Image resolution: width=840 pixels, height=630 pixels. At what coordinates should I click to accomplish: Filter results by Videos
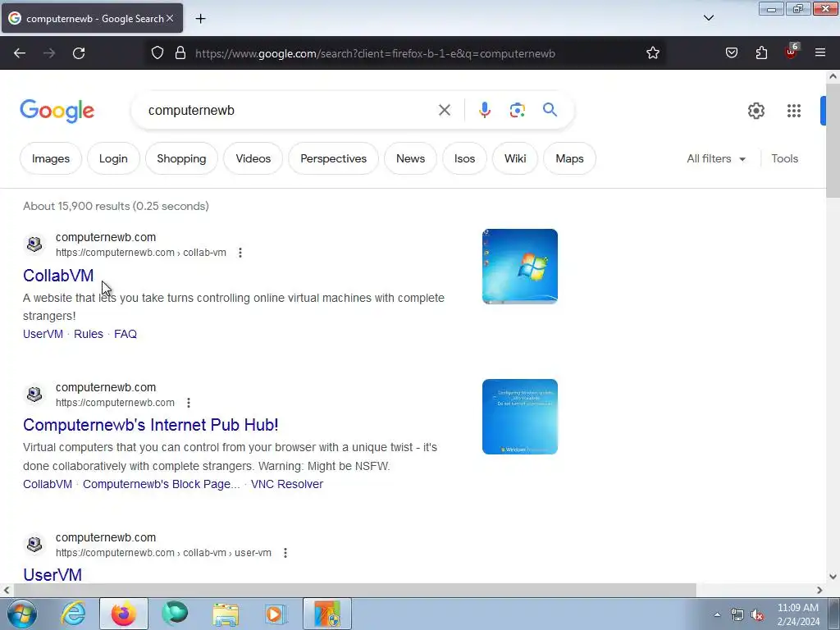(253, 158)
